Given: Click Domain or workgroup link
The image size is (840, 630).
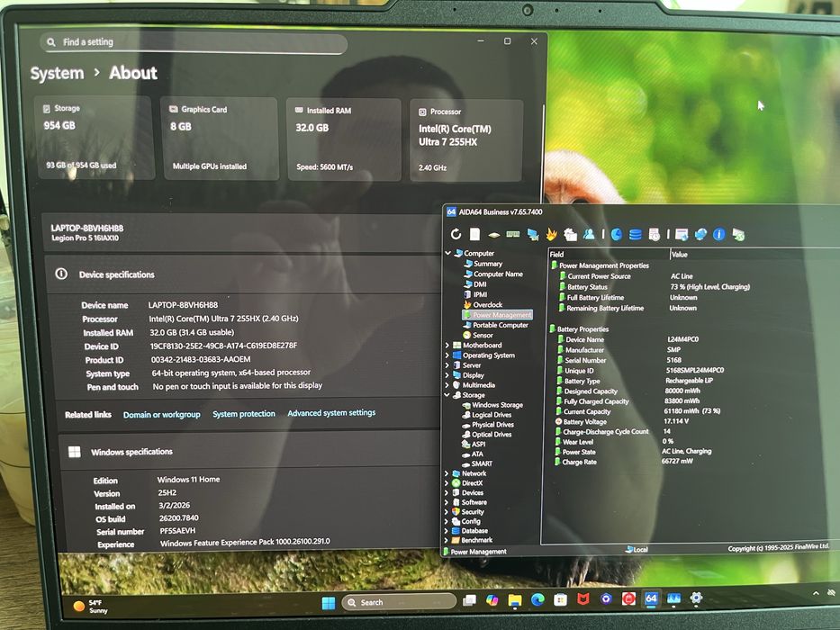Looking at the screenshot, I should click(162, 415).
